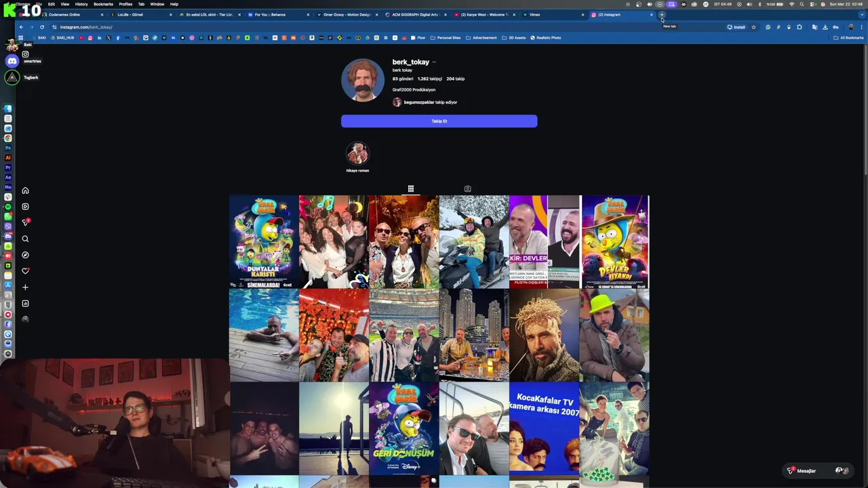This screenshot has width=868, height=488.
Task: Open Instagram Home from the sidebar
Action: pos(25,190)
